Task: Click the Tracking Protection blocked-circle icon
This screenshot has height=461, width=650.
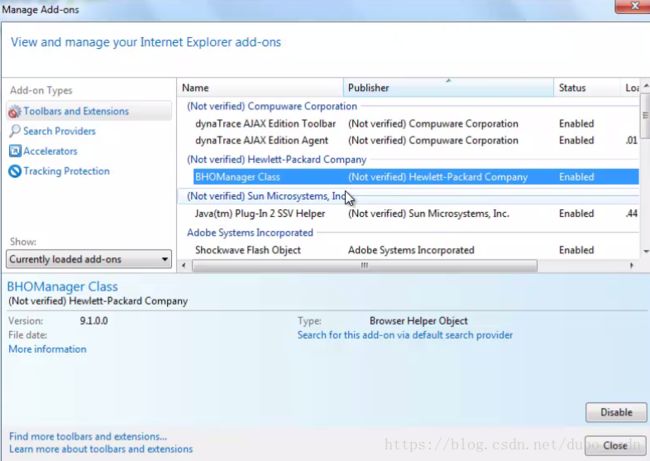Action: tap(15, 171)
